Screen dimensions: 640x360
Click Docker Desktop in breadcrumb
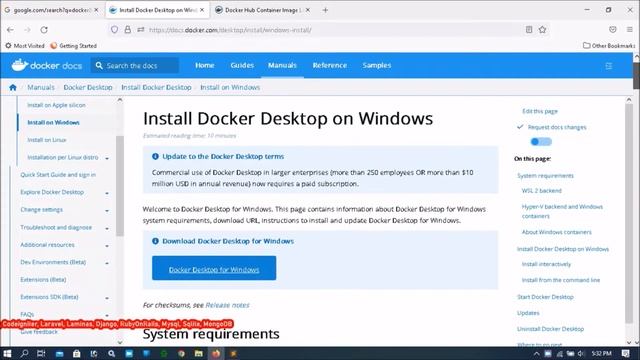[88, 87]
